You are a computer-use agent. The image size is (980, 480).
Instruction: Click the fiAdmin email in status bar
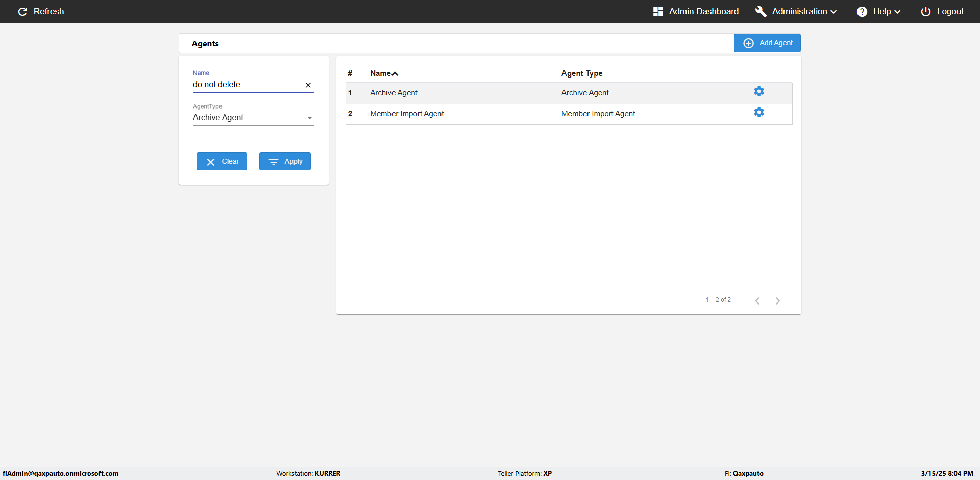(60, 473)
